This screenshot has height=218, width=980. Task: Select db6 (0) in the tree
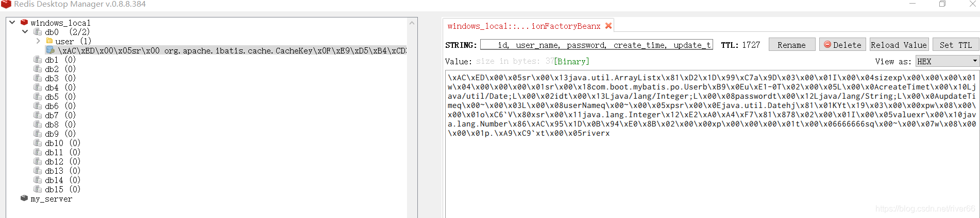[x=60, y=106]
